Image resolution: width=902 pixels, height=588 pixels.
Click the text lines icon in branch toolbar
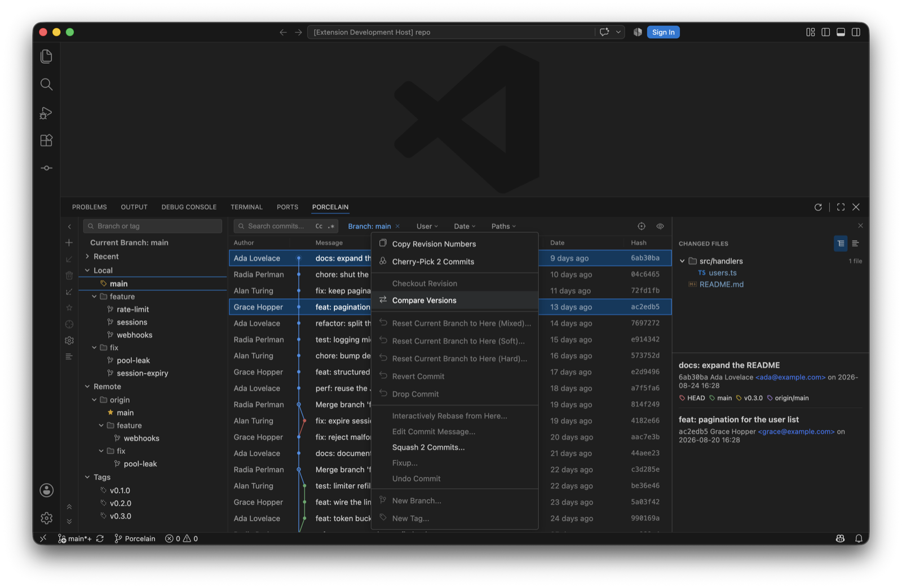tap(69, 356)
